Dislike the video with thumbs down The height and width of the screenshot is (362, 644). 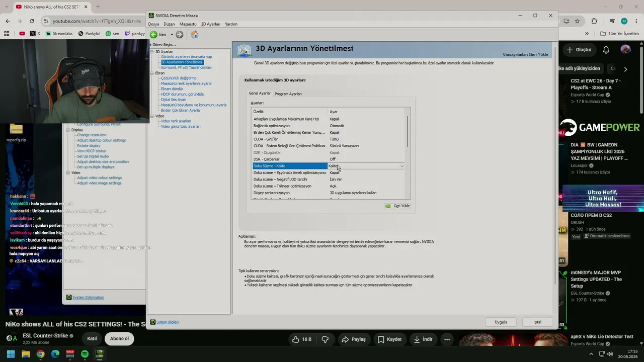click(x=325, y=339)
